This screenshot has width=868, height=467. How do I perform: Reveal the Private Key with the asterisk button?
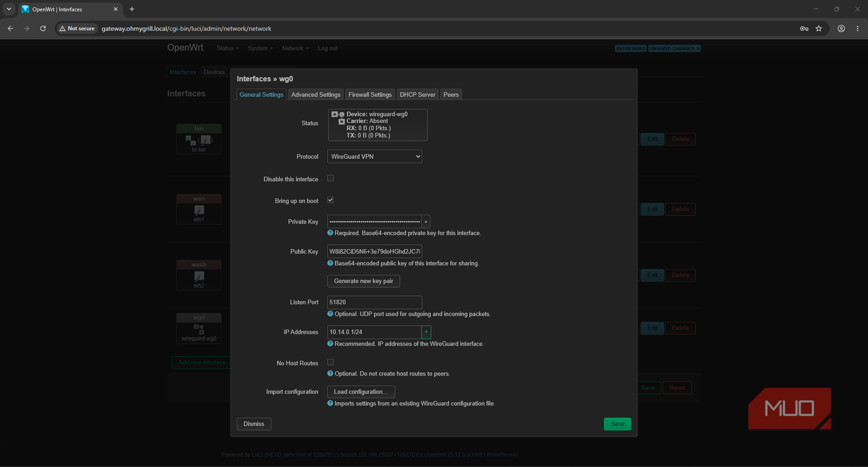[426, 222]
